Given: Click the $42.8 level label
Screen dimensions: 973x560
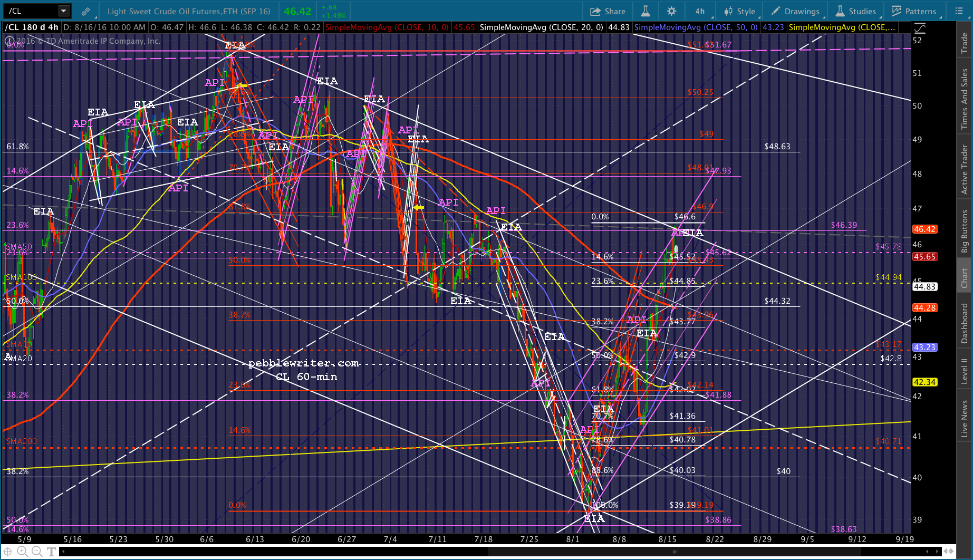Looking at the screenshot, I should pyautogui.click(x=891, y=359).
